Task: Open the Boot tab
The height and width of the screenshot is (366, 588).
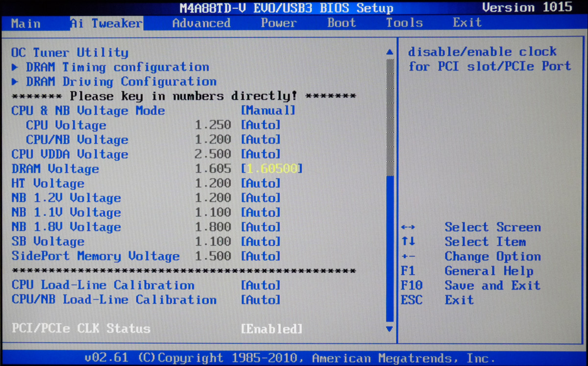Action: 342,23
